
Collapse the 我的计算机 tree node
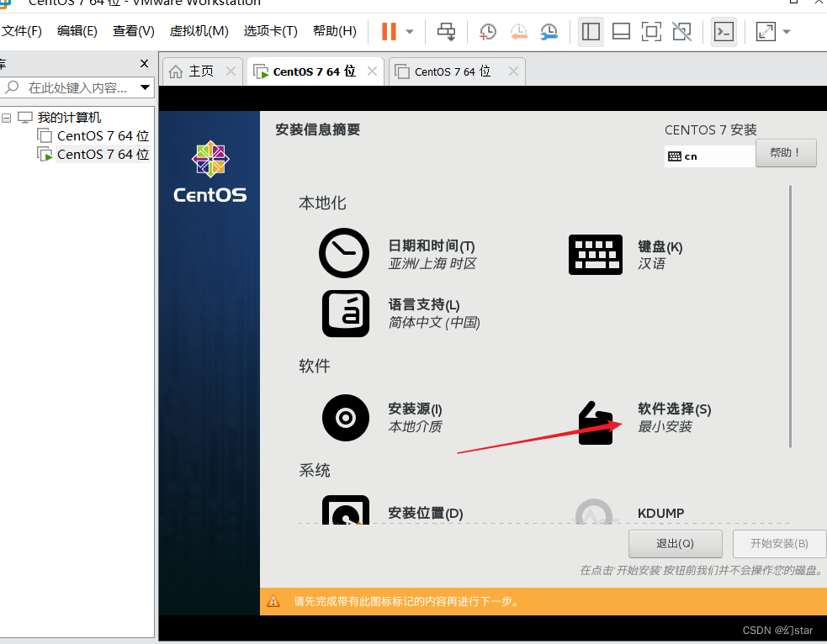point(7,118)
